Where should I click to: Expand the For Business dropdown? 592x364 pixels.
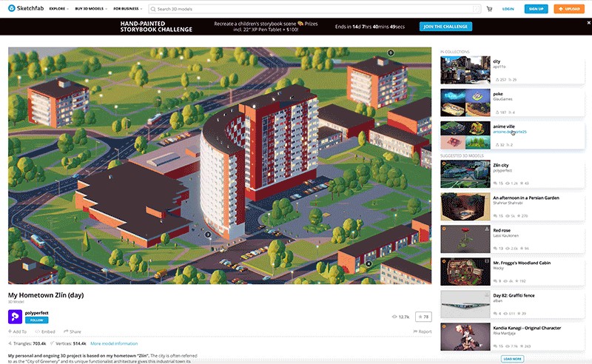(x=128, y=9)
